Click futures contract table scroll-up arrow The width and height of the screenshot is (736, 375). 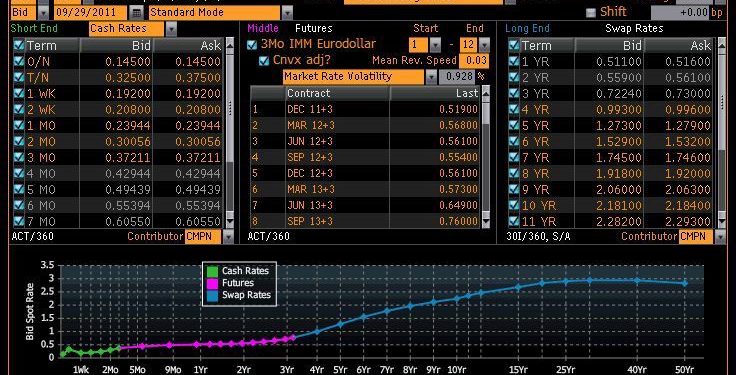(x=485, y=93)
